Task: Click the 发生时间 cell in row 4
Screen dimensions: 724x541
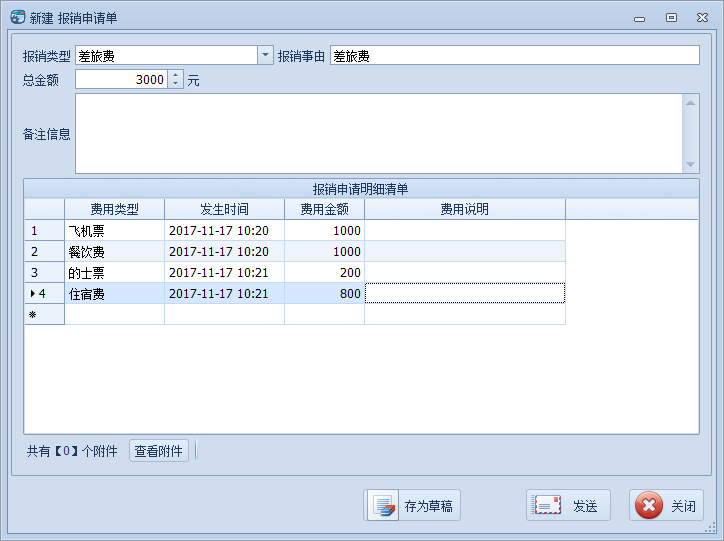Action: pyautogui.click(x=224, y=294)
